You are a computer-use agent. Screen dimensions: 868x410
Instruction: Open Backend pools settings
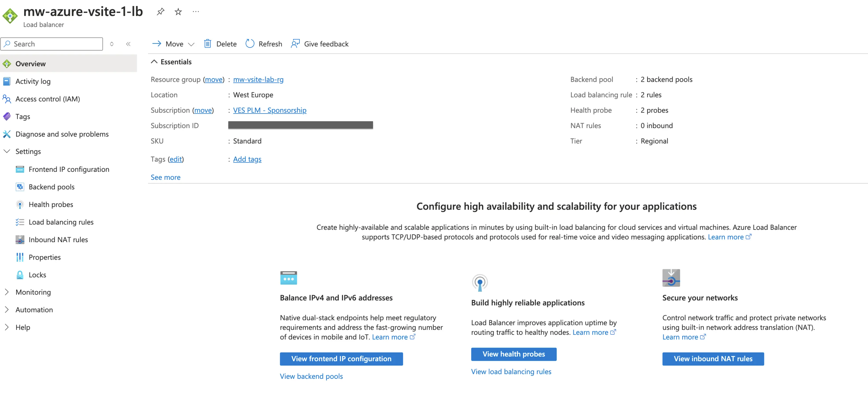tap(51, 186)
